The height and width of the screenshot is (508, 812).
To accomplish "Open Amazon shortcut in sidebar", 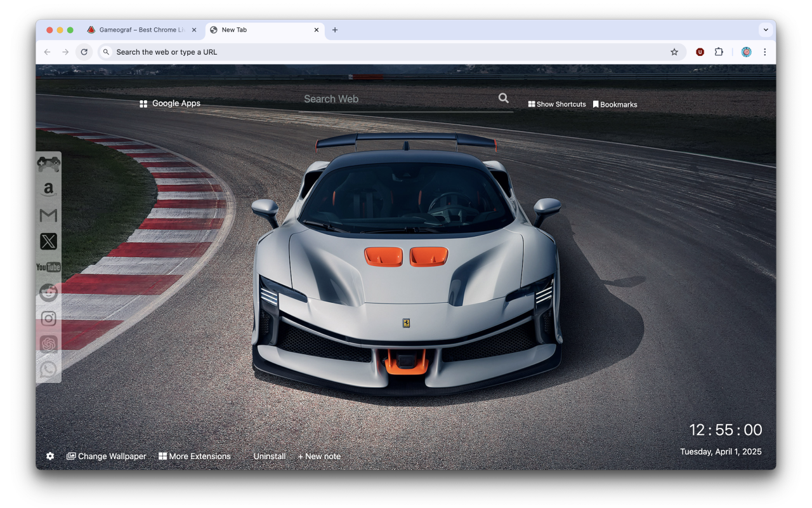I will [x=48, y=189].
